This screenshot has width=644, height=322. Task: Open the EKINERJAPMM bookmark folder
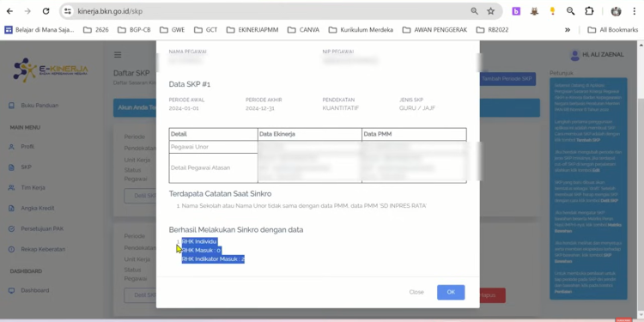[252, 29]
